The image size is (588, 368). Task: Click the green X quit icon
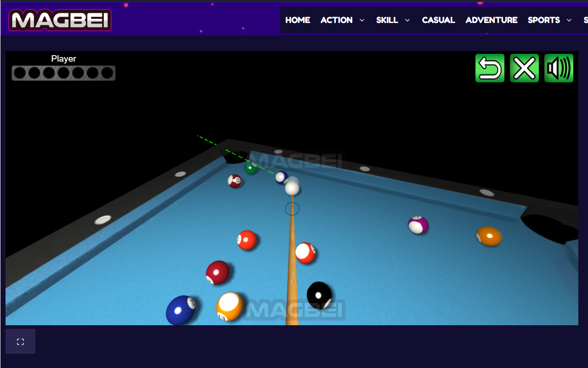coord(524,68)
